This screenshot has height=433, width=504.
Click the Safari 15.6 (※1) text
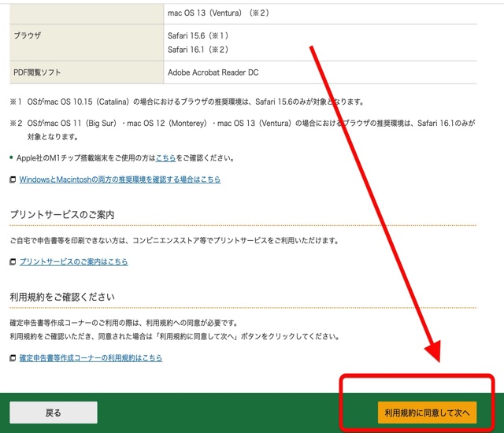(x=198, y=36)
